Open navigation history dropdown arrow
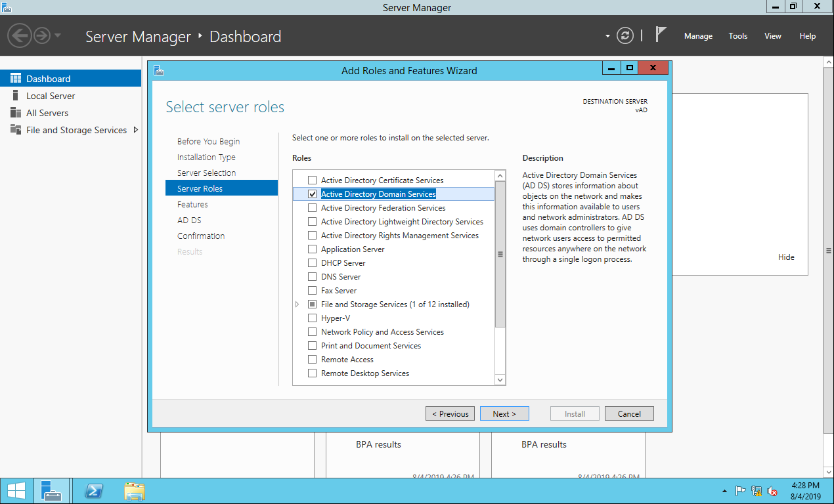 tap(58, 35)
